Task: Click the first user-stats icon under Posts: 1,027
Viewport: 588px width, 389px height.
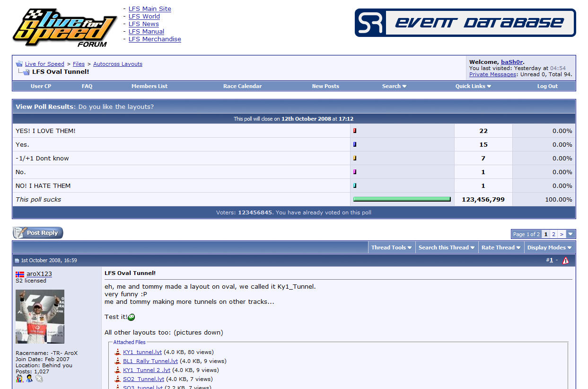Action: coord(19,379)
